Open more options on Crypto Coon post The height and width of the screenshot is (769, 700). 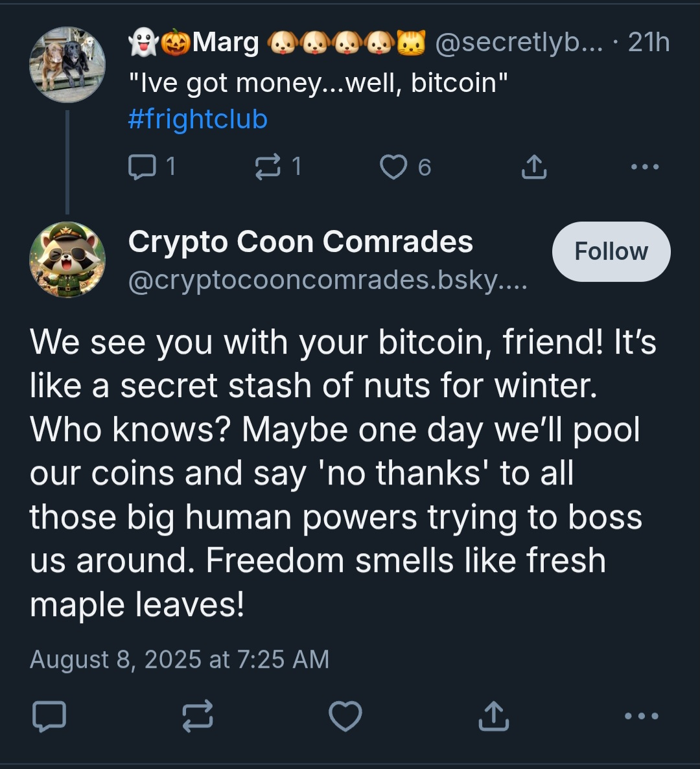coord(642,716)
